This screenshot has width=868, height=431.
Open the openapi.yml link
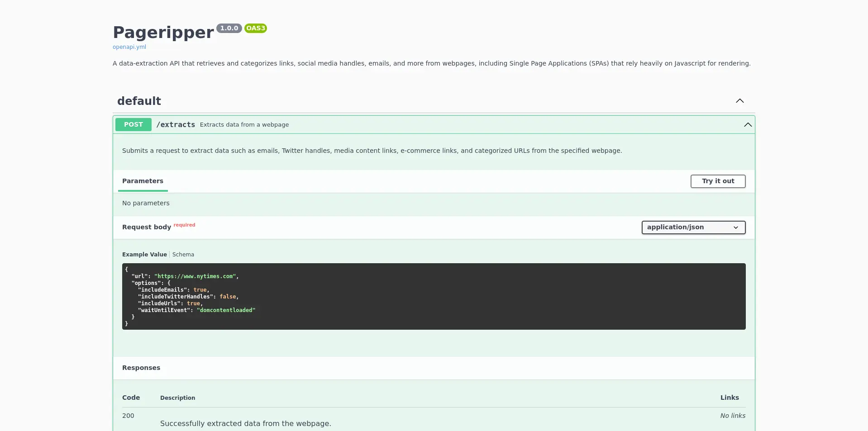(x=129, y=47)
